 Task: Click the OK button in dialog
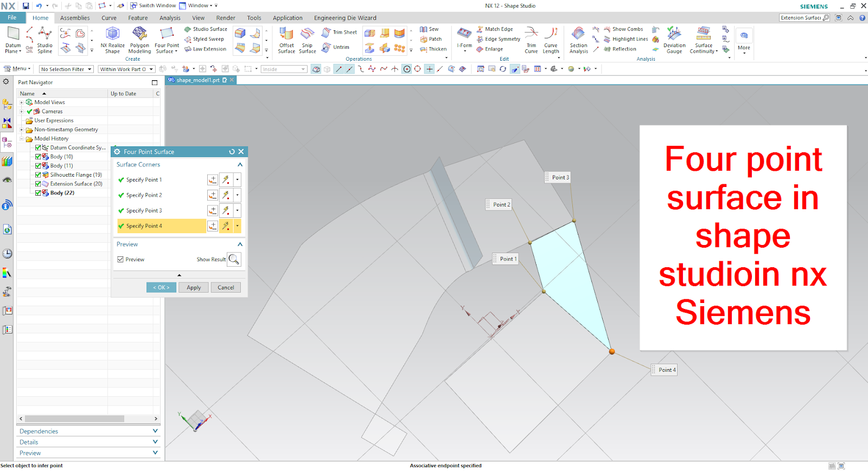click(x=161, y=288)
